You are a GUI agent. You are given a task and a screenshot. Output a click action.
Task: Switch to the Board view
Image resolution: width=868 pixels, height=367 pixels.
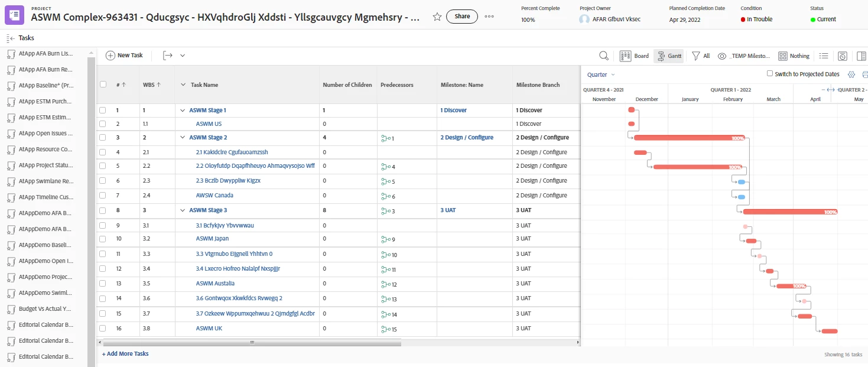coord(634,56)
